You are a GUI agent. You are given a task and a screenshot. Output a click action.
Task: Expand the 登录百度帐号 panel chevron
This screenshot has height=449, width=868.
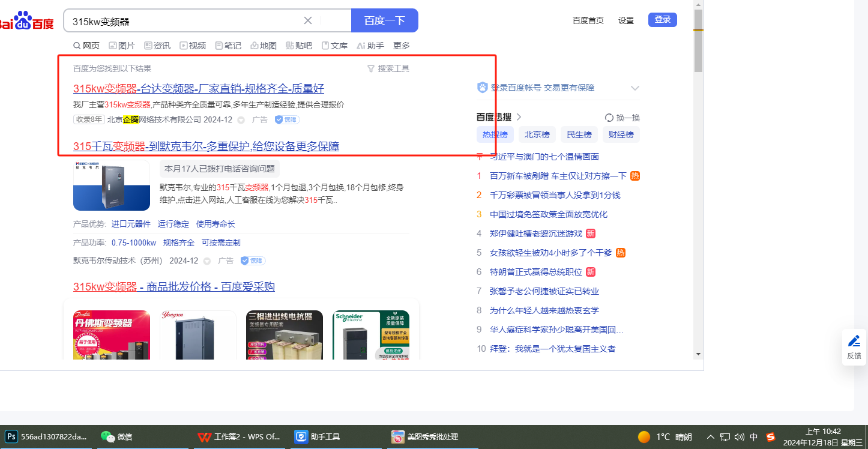(634, 88)
